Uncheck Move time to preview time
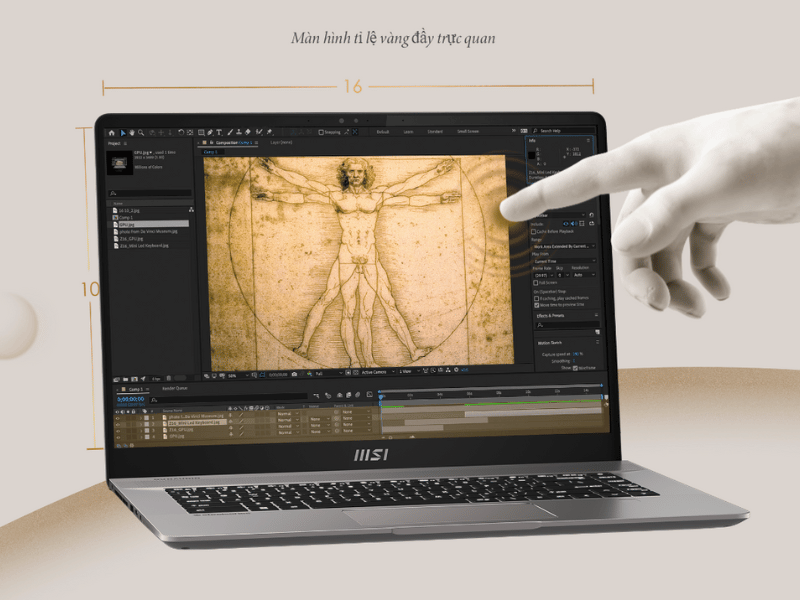The height and width of the screenshot is (600, 800). [x=537, y=305]
